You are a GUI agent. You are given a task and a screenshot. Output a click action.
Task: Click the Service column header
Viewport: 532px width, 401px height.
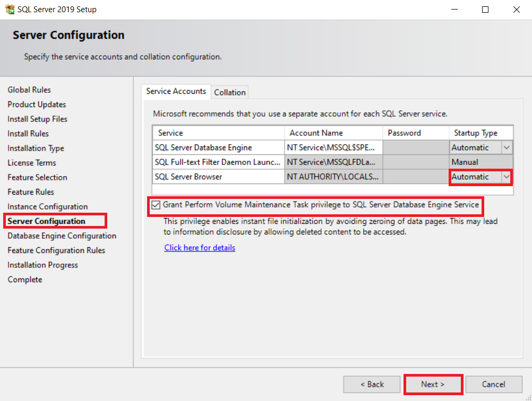(x=219, y=133)
